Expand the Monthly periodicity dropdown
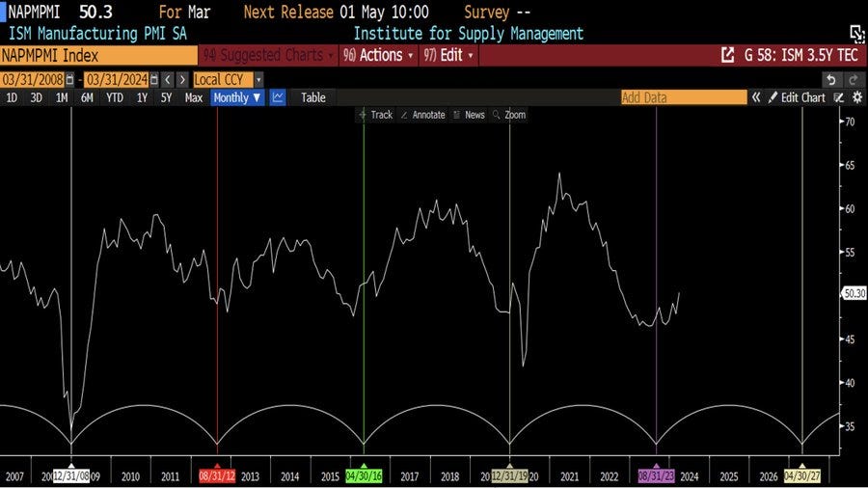Screen dimensions: 868x488 point(237,97)
